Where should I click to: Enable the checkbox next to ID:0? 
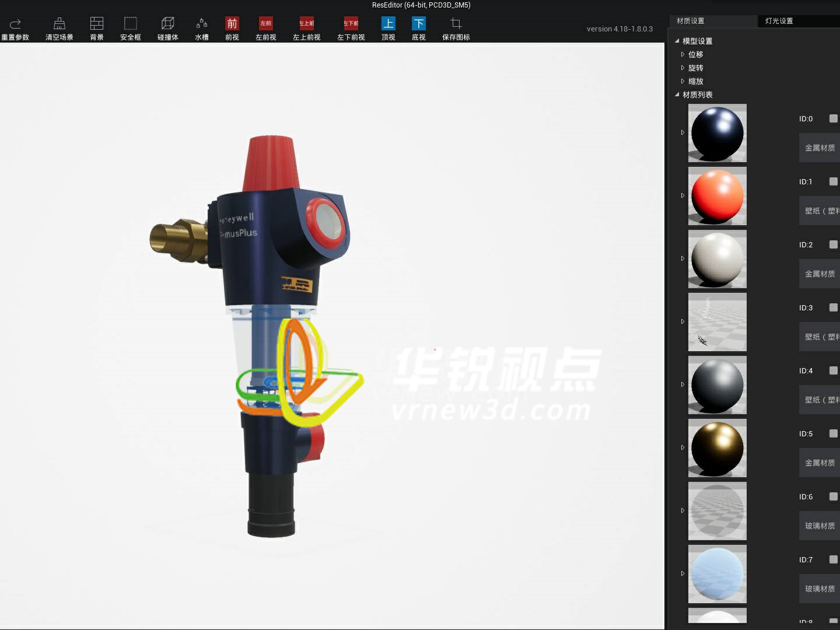coord(834,118)
